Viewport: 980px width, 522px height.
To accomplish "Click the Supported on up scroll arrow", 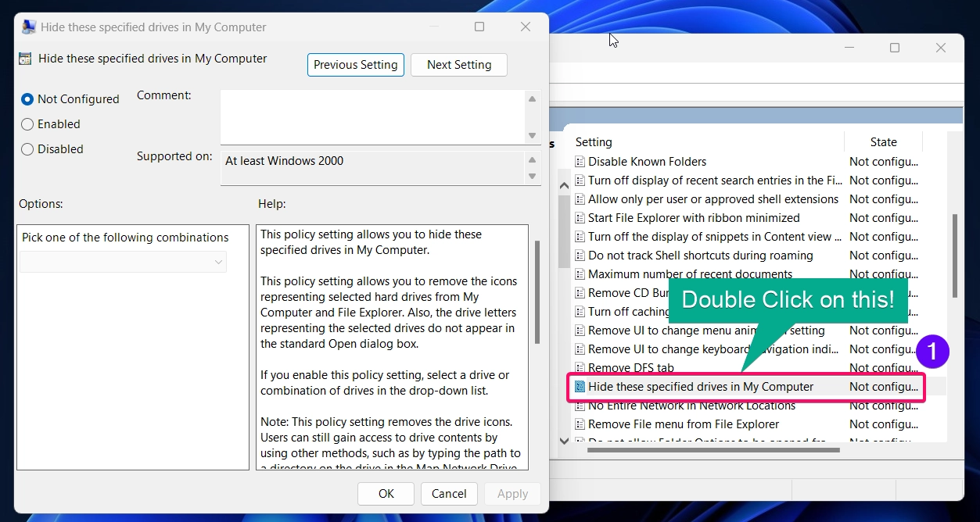I will tap(533, 159).
